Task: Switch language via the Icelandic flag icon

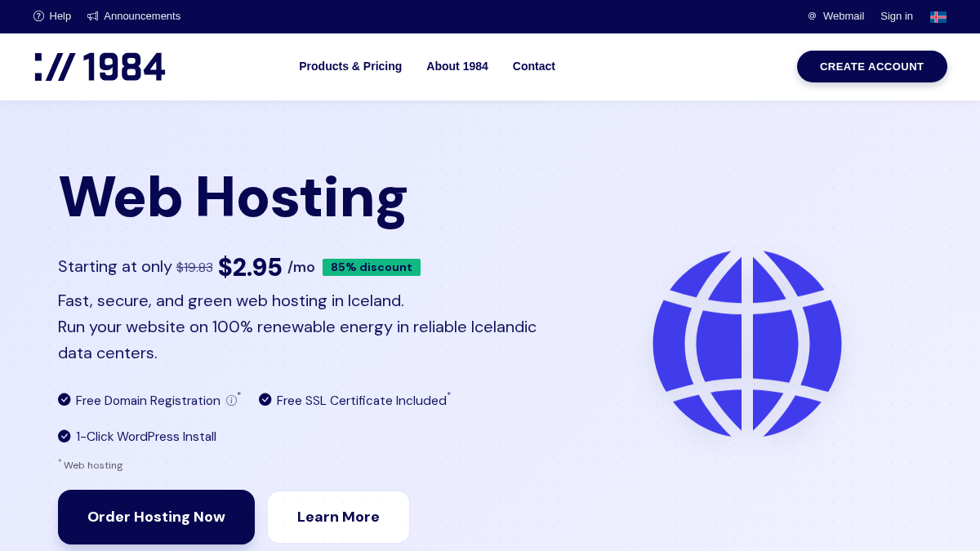Action: pos(938,16)
